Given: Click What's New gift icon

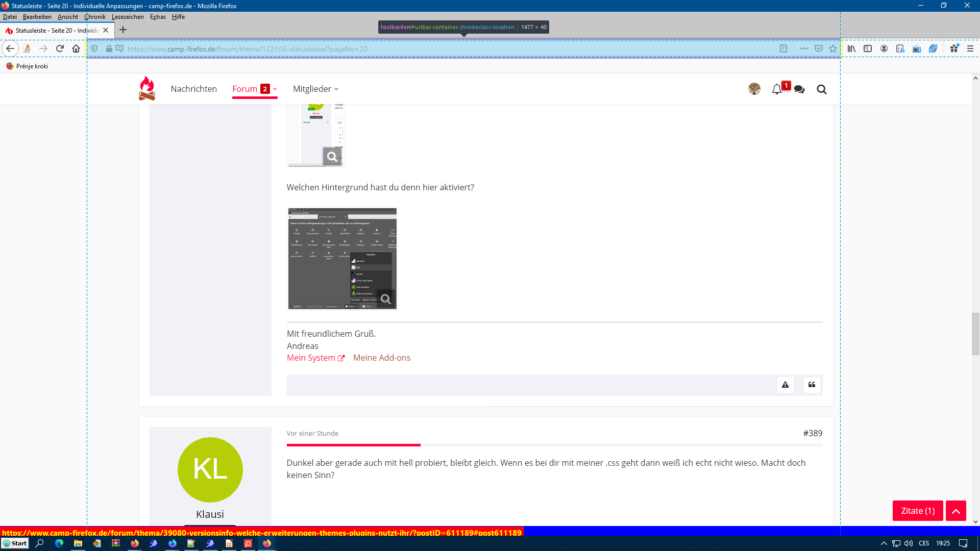Looking at the screenshot, I should 954,48.
